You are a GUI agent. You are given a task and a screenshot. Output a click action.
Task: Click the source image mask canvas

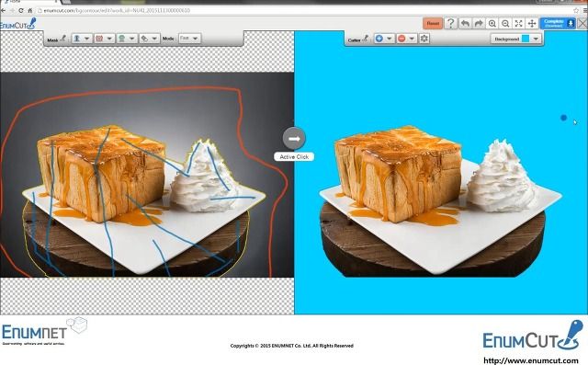(147, 175)
